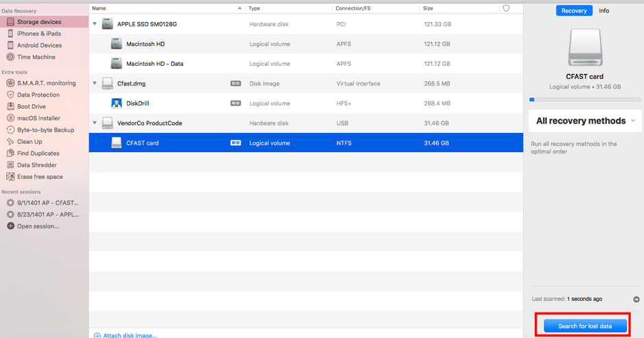This screenshot has height=338, width=644.
Task: Click the HFS+ file system cell
Action: pos(344,104)
